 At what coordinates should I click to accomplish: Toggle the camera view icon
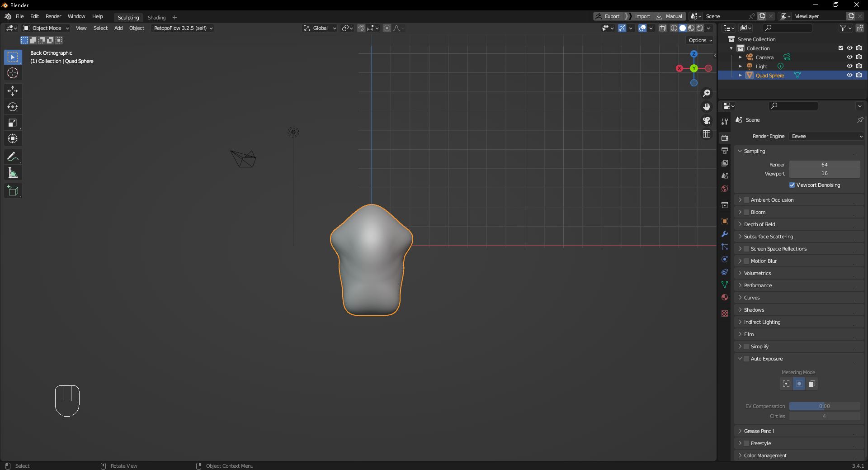[x=707, y=120]
